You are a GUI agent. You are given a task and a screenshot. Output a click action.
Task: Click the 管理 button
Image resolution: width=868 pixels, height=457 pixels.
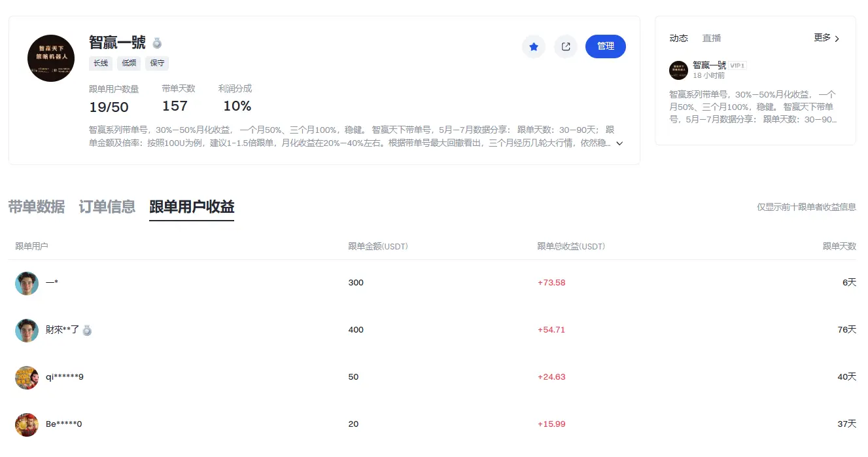pyautogui.click(x=606, y=46)
